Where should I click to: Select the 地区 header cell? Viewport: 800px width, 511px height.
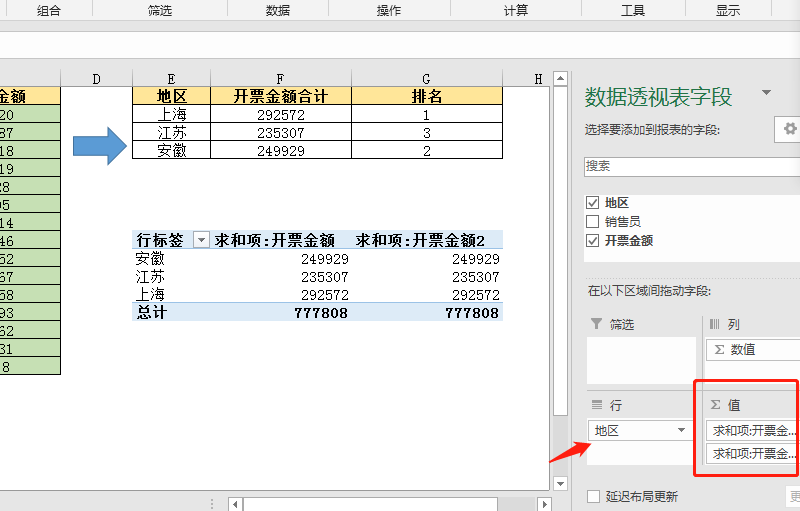point(171,96)
